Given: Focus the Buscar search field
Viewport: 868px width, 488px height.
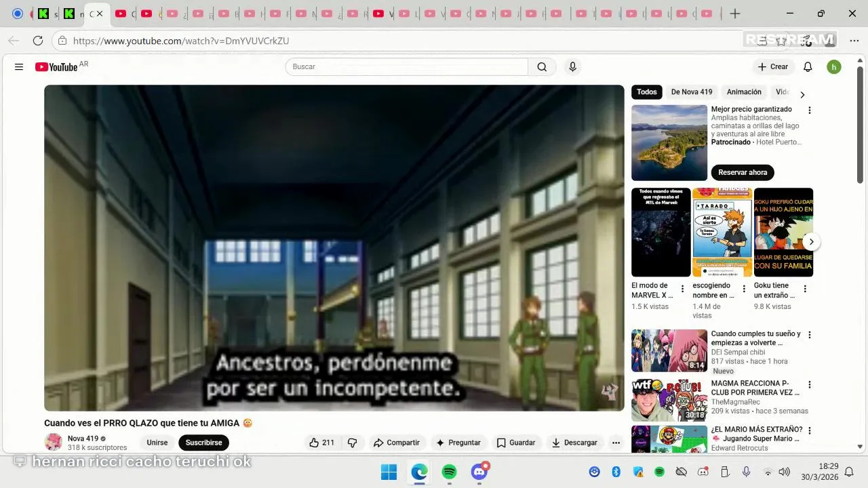Looking at the screenshot, I should (407, 67).
